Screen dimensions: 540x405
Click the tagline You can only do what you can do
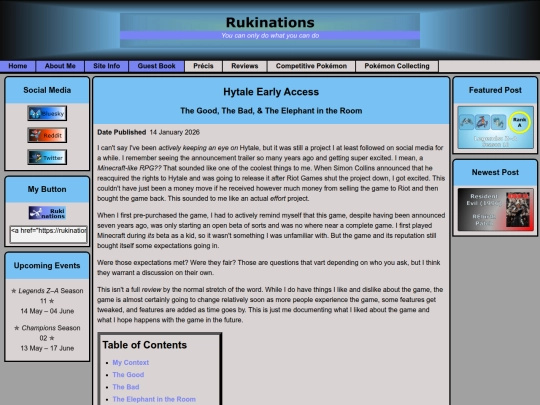coord(270,35)
